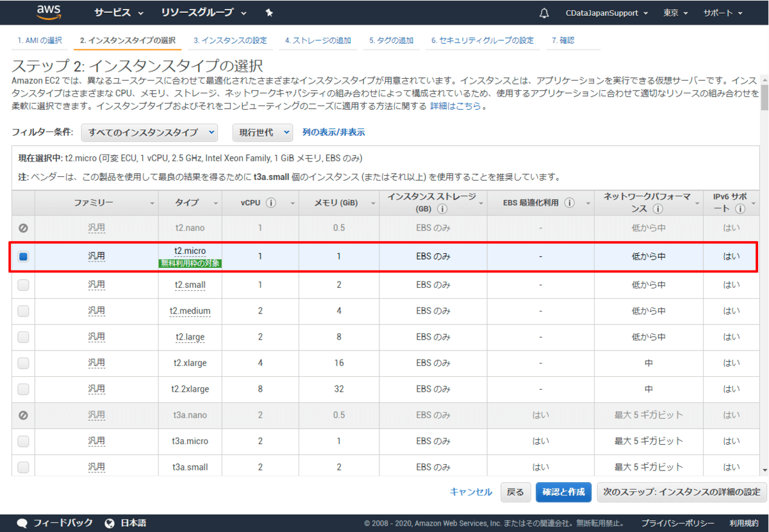Select the t2.medium instance checkbox
Screen dimensions: 769x532
point(23,311)
